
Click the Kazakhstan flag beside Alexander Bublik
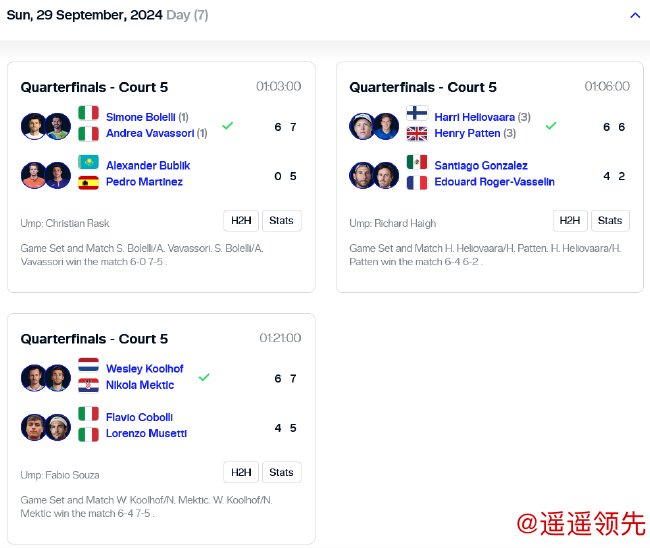88,164
